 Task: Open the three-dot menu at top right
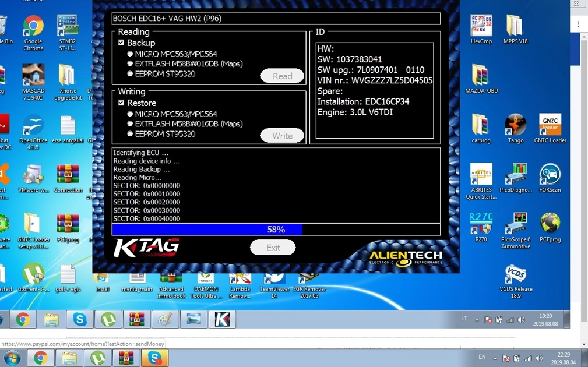(578, 24)
